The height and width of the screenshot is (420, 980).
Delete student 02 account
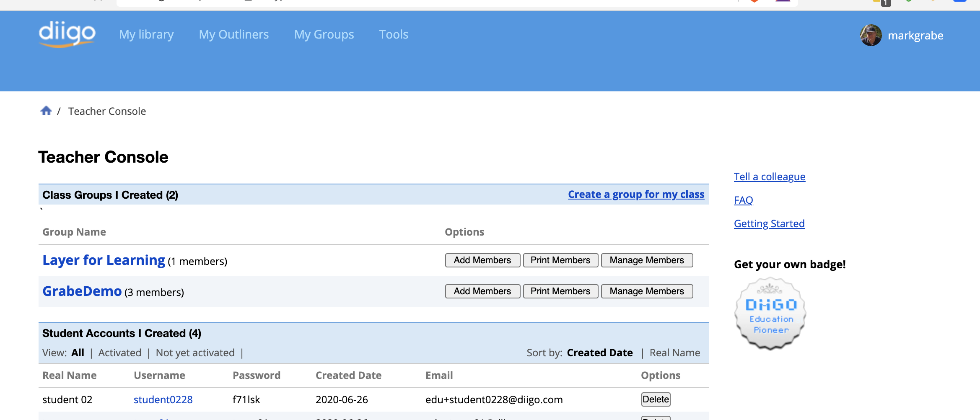(x=656, y=399)
